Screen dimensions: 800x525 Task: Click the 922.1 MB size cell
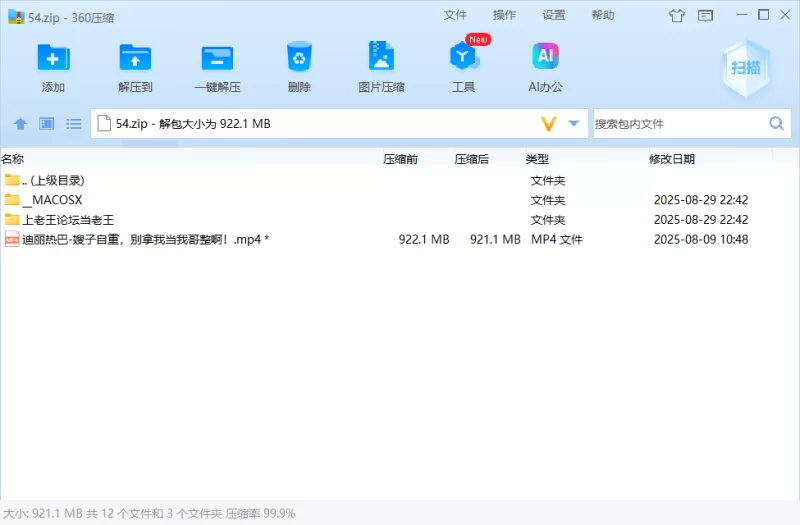(x=424, y=239)
